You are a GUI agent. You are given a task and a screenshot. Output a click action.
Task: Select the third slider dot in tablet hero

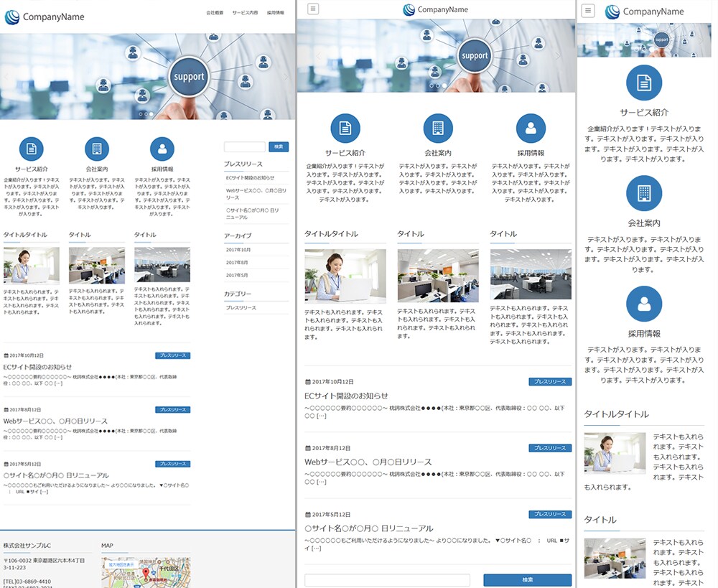tap(444, 85)
